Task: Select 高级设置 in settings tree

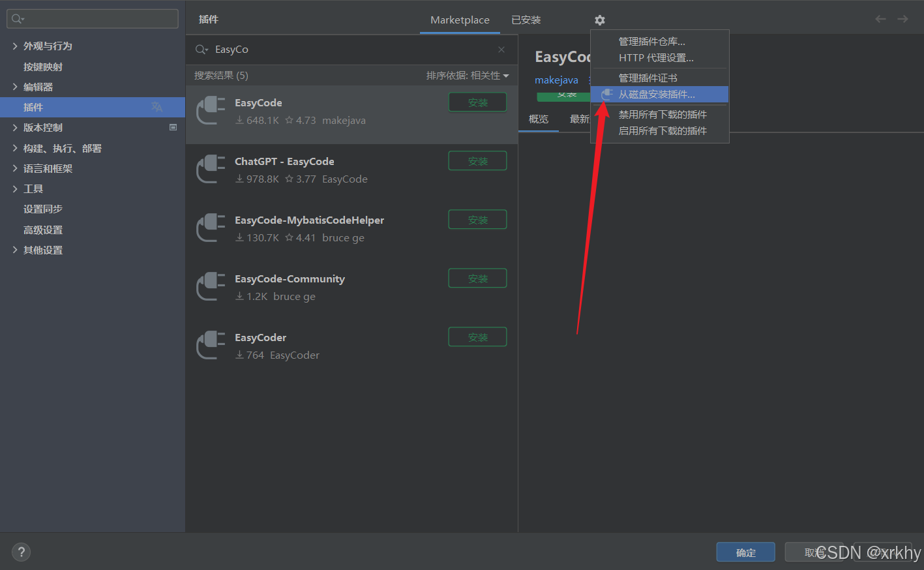Action: 43,230
